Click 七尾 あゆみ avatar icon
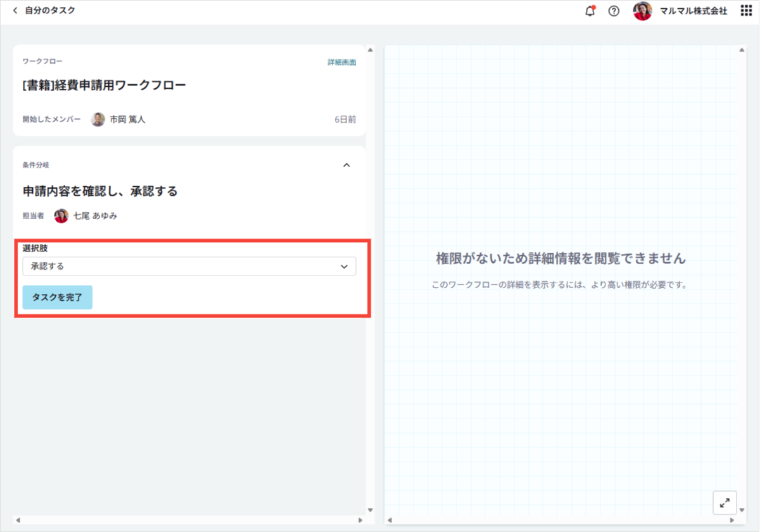The image size is (760, 532). (x=61, y=216)
